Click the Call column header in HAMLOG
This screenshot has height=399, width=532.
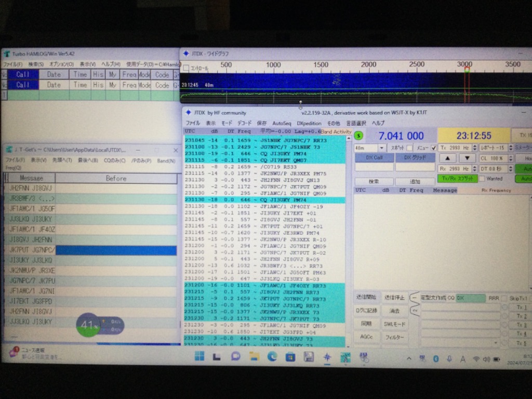point(23,74)
